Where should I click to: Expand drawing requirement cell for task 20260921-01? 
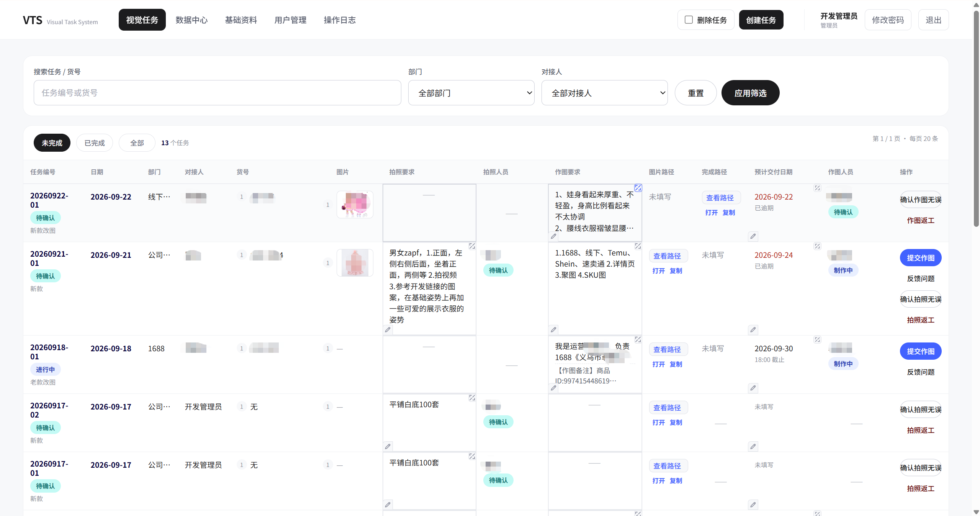(x=638, y=246)
